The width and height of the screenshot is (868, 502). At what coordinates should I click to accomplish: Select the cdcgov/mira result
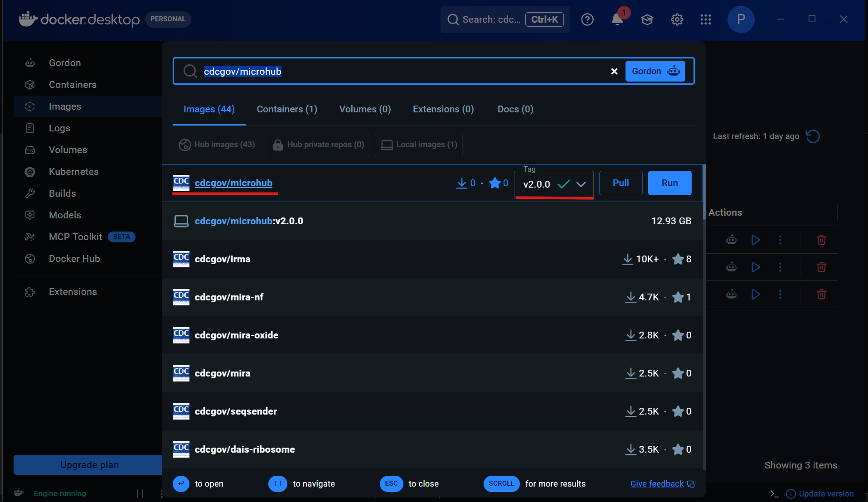pyautogui.click(x=433, y=373)
